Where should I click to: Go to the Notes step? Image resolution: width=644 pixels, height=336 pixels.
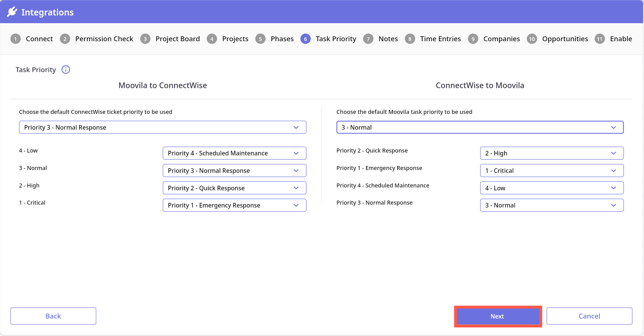(x=388, y=39)
